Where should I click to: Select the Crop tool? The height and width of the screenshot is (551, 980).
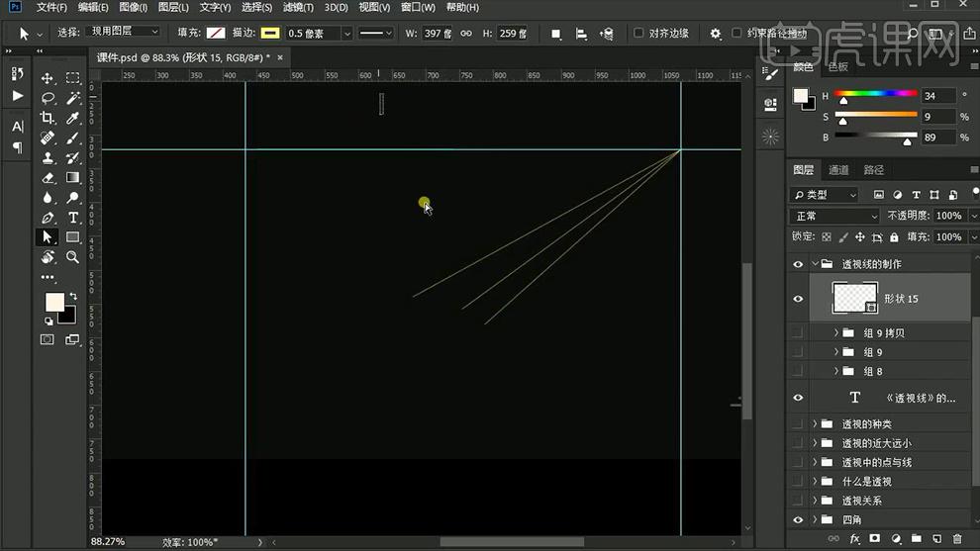pyautogui.click(x=47, y=118)
